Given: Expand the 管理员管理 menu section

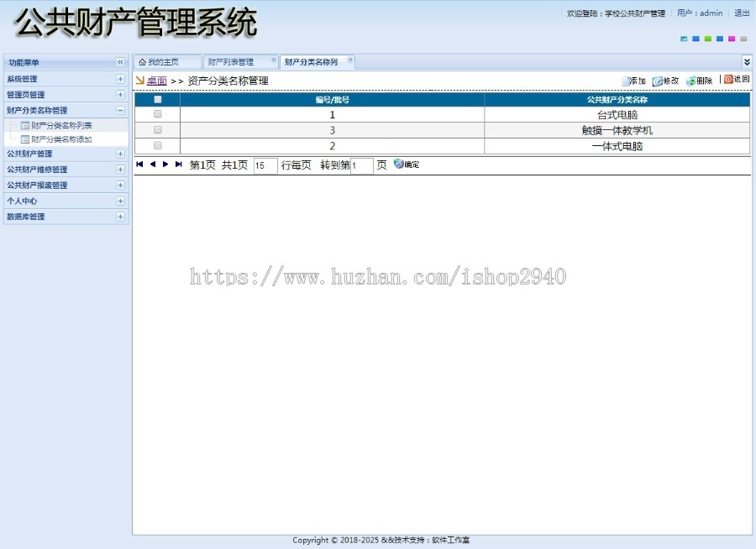Looking at the screenshot, I should coord(120,95).
